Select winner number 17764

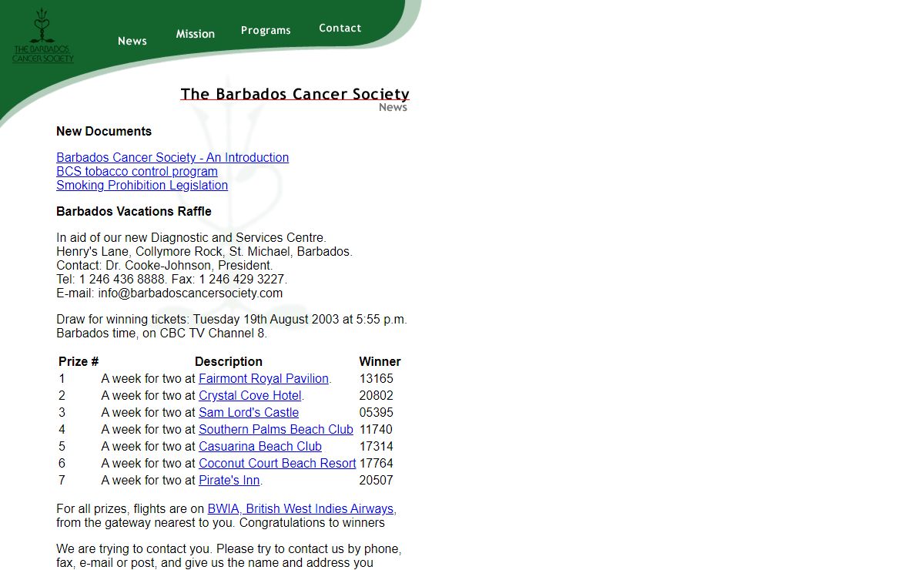click(x=377, y=463)
